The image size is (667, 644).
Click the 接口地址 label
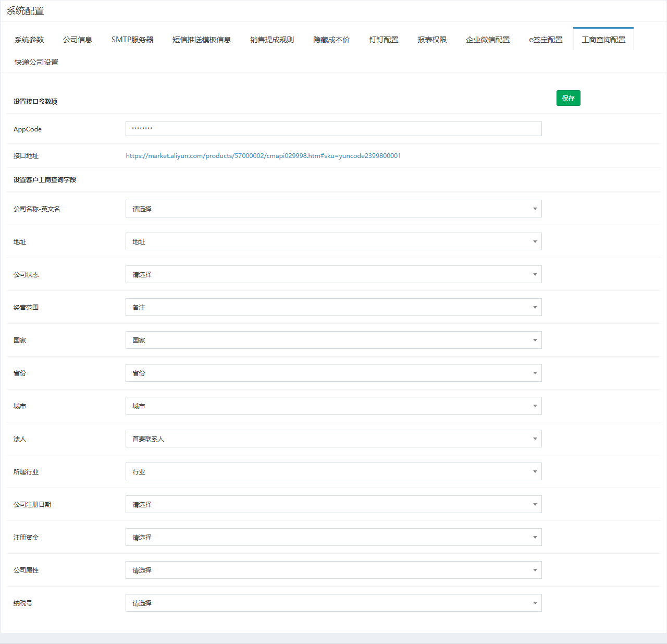pos(26,156)
